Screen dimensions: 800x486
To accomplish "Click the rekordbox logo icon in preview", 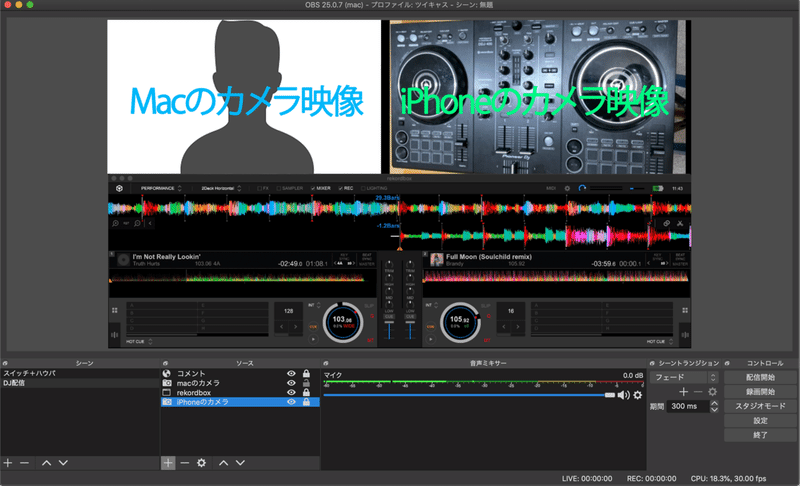I will [119, 188].
